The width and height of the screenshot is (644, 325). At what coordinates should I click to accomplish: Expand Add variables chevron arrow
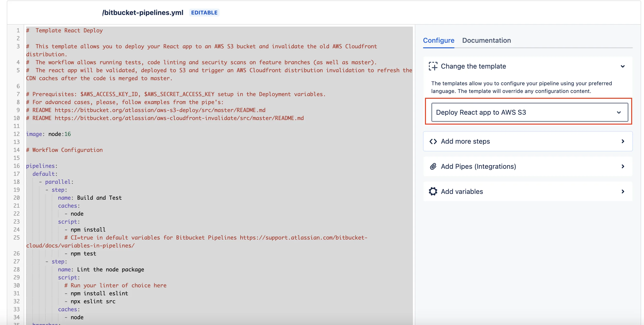point(623,191)
